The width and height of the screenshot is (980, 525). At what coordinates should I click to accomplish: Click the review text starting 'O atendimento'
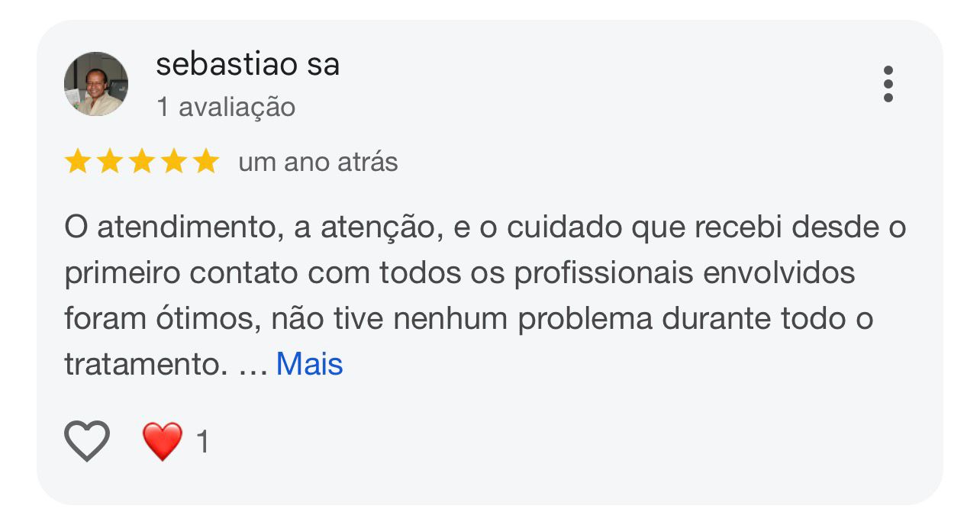[485, 296]
